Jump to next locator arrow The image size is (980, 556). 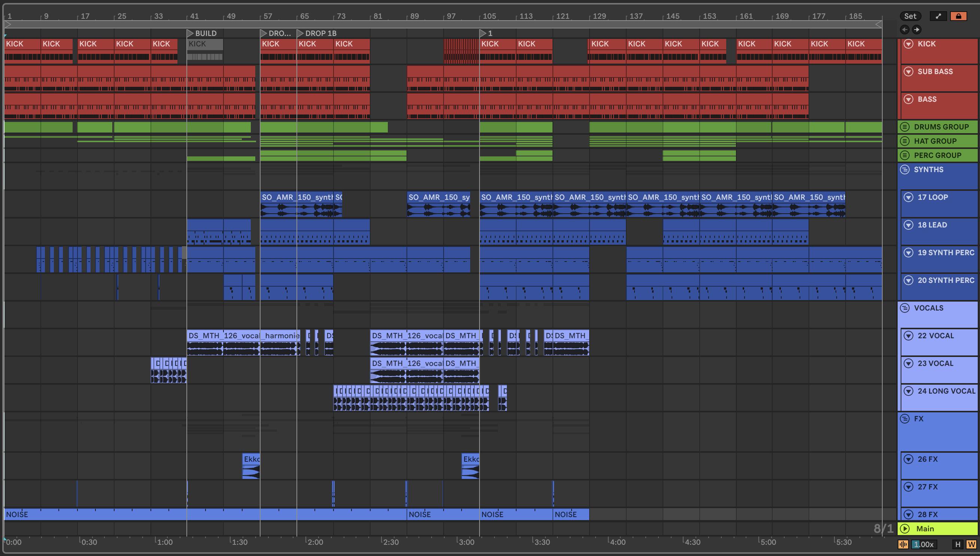(917, 30)
